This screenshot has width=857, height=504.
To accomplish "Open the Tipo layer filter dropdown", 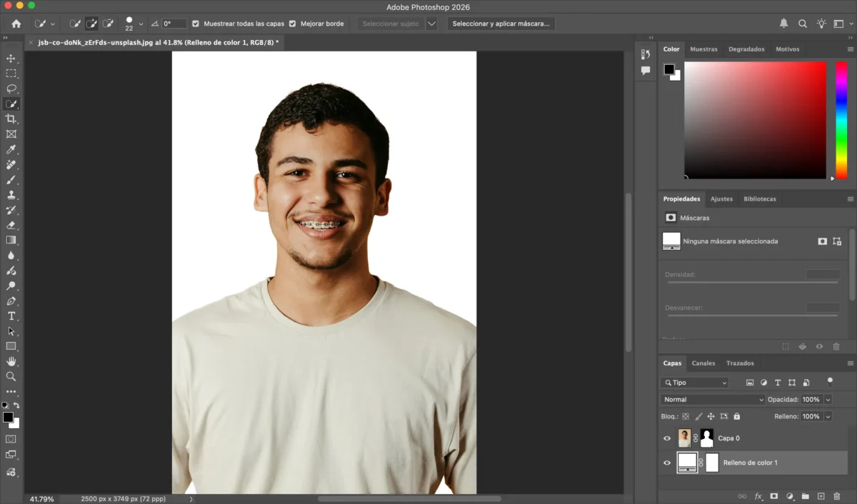I will [x=695, y=383].
